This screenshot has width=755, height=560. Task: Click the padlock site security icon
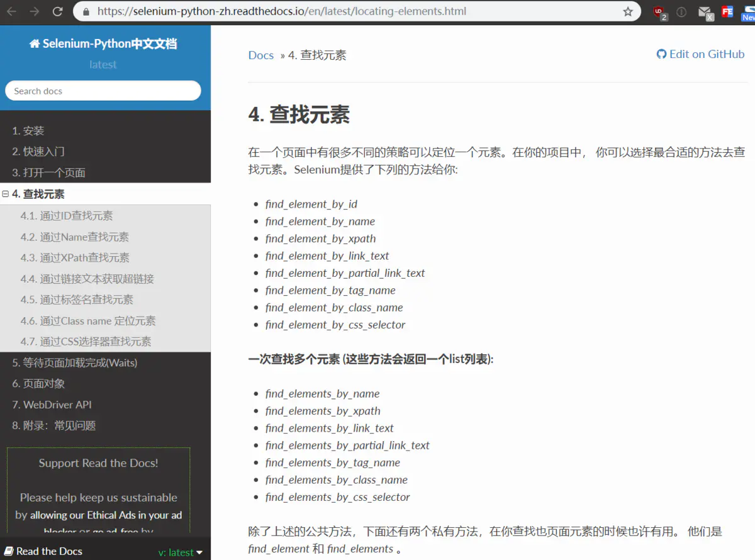point(86,11)
